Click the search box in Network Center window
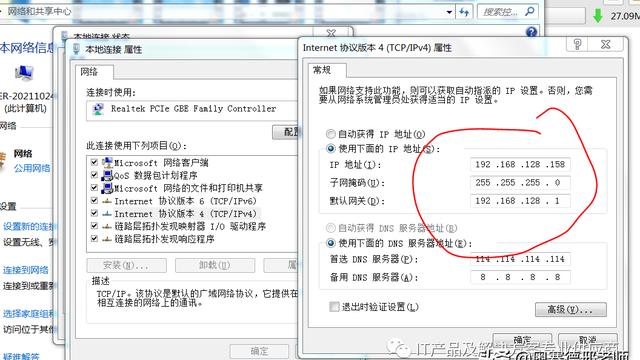This screenshot has height=360, width=640. click(508, 12)
